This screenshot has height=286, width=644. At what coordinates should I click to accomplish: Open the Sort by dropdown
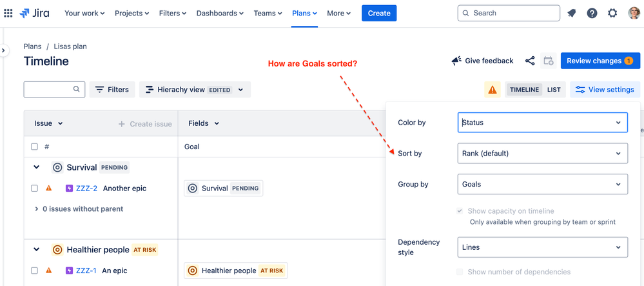543,154
